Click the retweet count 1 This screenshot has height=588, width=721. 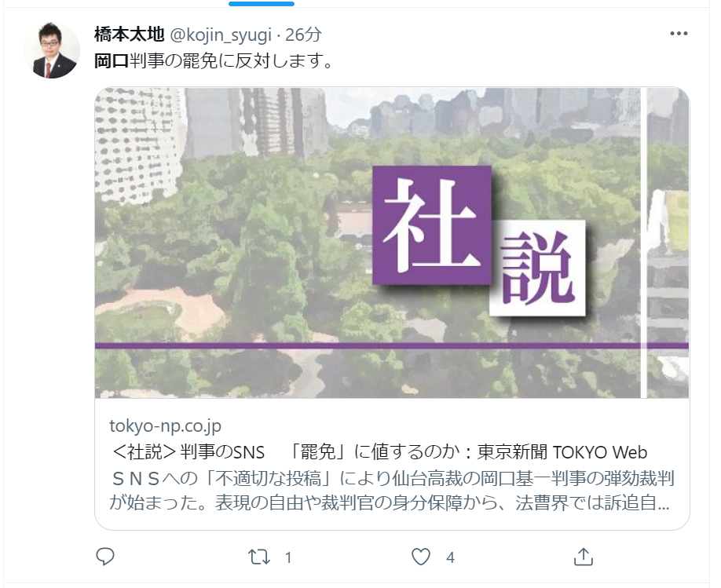tap(287, 557)
